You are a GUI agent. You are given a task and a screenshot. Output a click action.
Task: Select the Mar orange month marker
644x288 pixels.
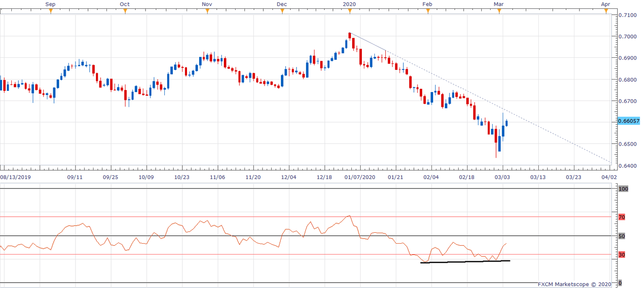tap(499, 11)
